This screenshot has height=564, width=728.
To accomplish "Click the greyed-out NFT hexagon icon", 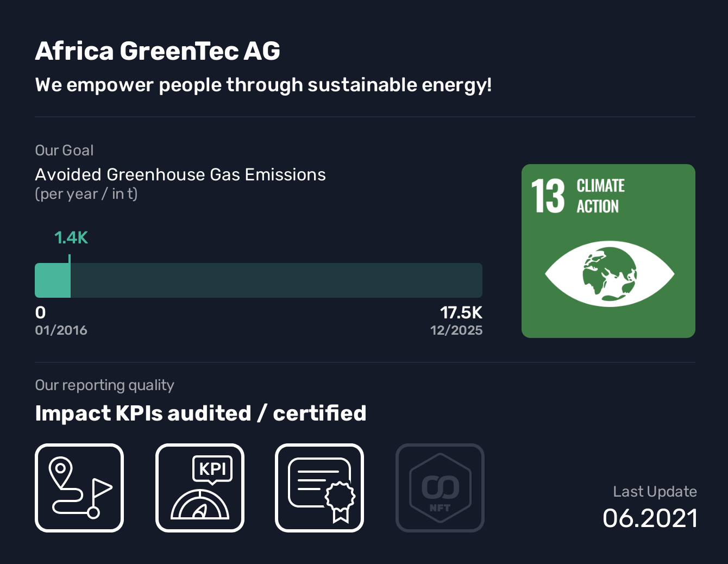I will pos(440,487).
